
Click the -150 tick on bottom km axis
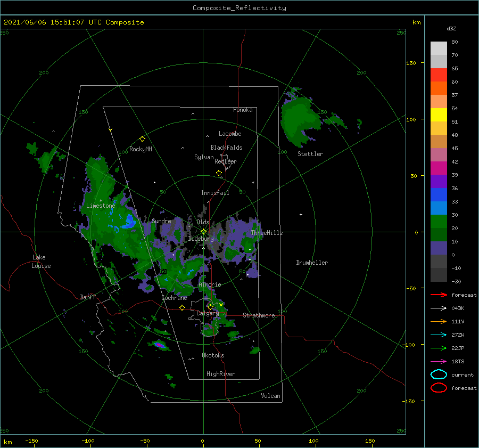pos(31,441)
